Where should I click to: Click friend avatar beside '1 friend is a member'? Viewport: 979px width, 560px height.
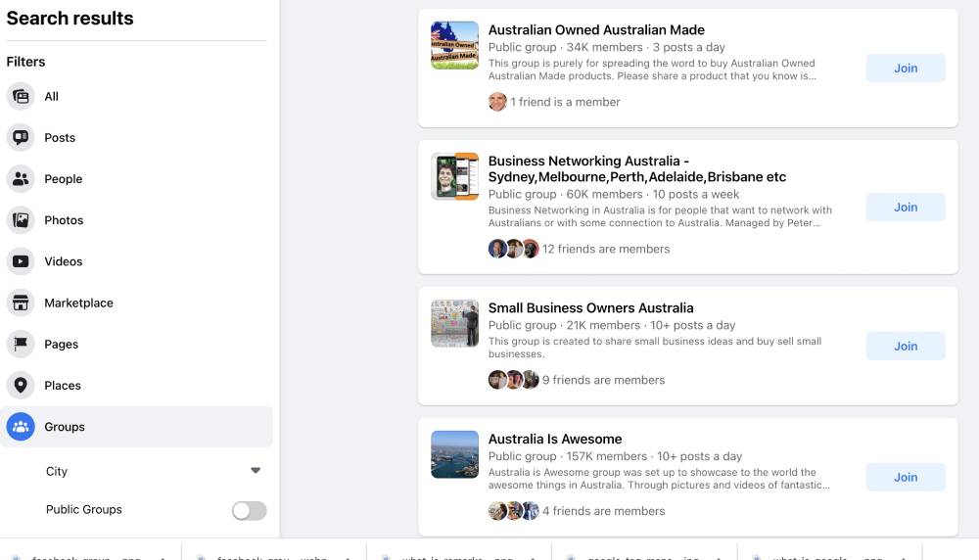[497, 102]
